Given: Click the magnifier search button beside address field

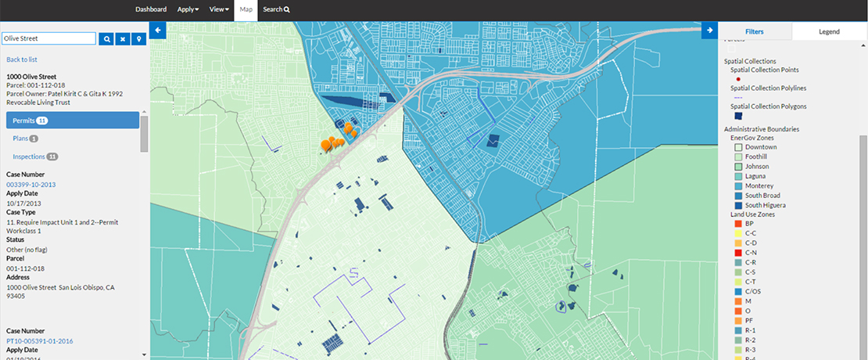Looking at the screenshot, I should pos(106,38).
